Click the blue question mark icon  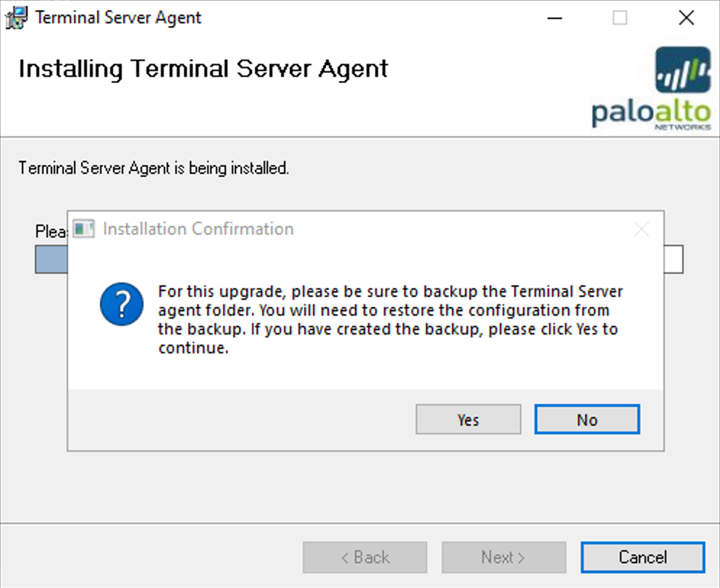pos(117,303)
